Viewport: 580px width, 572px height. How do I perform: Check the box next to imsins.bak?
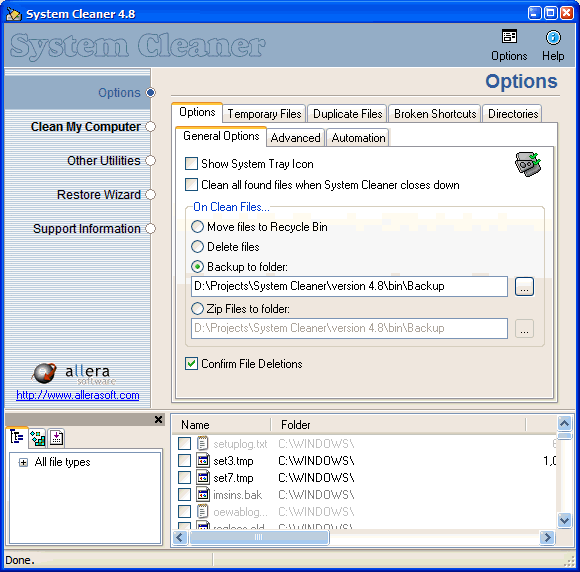184,495
